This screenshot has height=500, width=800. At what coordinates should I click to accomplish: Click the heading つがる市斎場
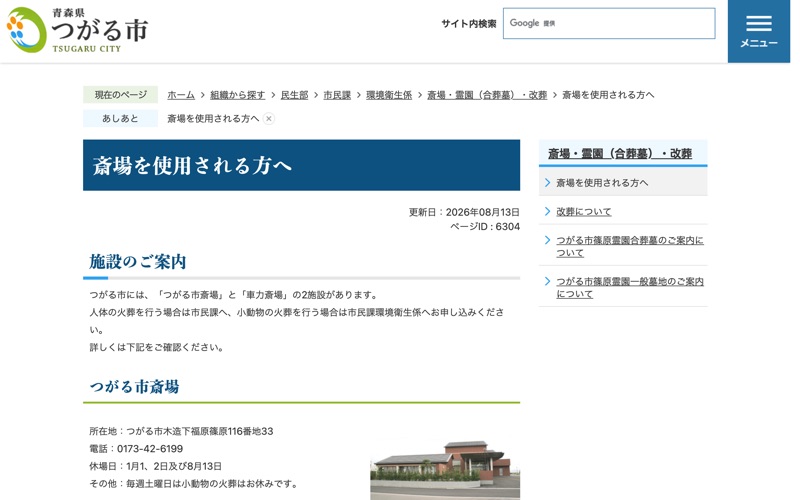coord(134,386)
